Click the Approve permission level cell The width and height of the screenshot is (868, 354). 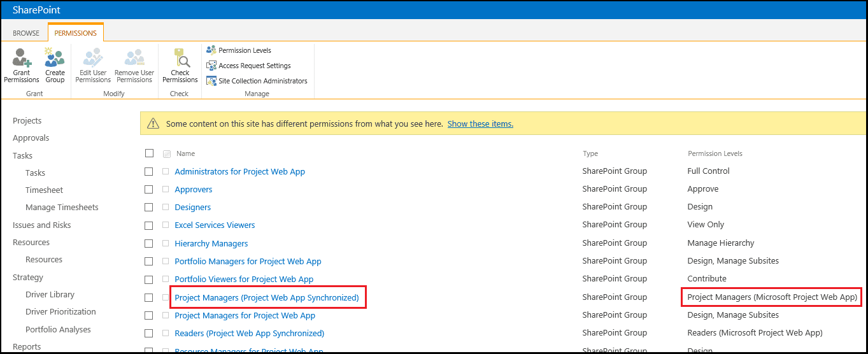tap(703, 188)
